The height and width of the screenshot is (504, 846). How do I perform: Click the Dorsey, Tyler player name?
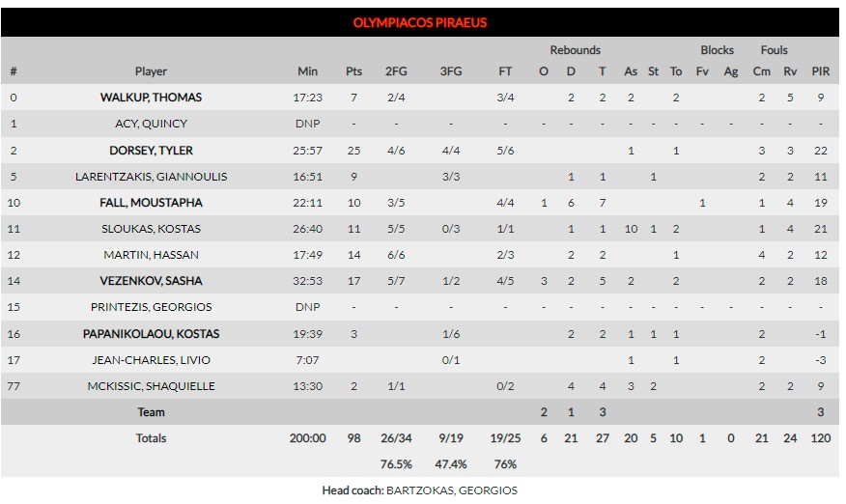(151, 151)
